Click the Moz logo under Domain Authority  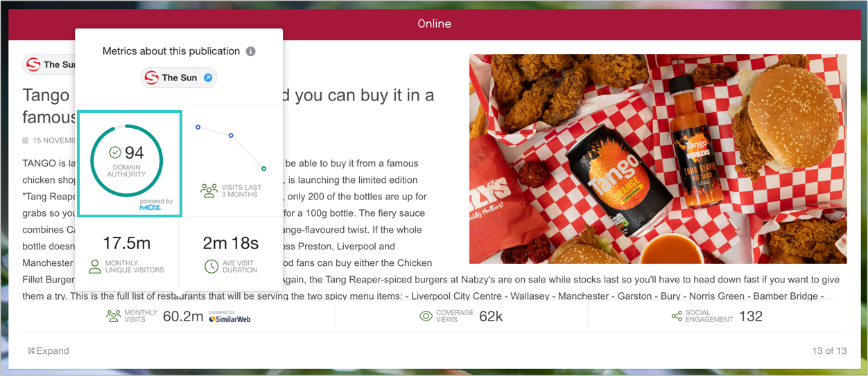[150, 207]
